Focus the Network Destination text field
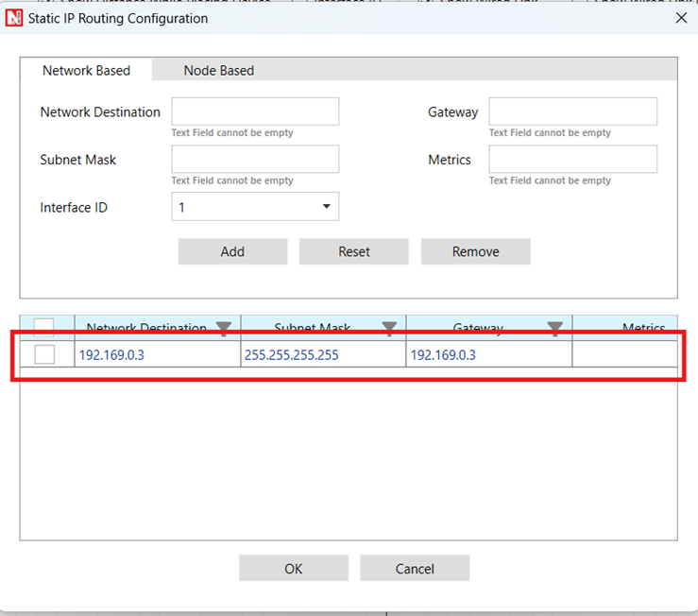698x616 pixels. pos(255,111)
